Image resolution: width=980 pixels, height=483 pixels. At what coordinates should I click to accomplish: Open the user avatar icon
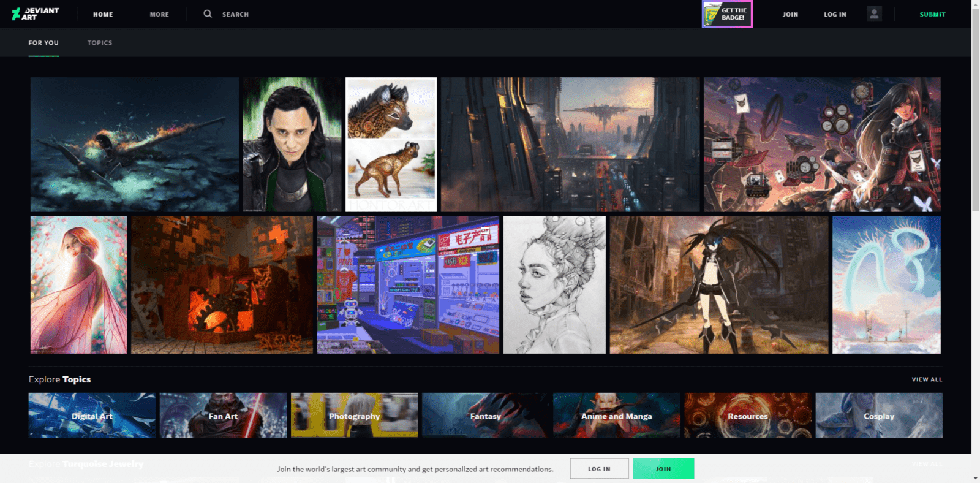point(875,14)
